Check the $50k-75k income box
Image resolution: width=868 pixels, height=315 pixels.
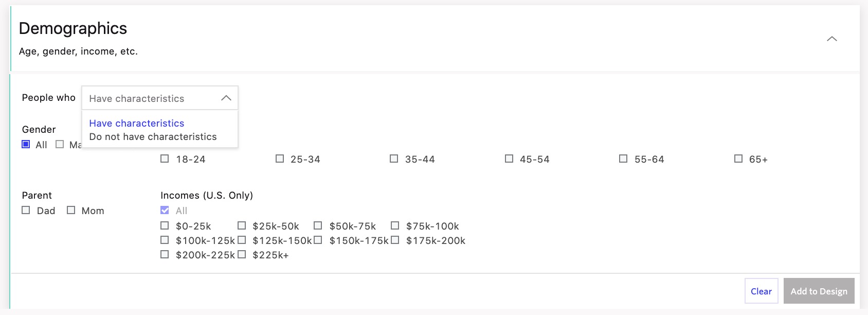(318, 225)
